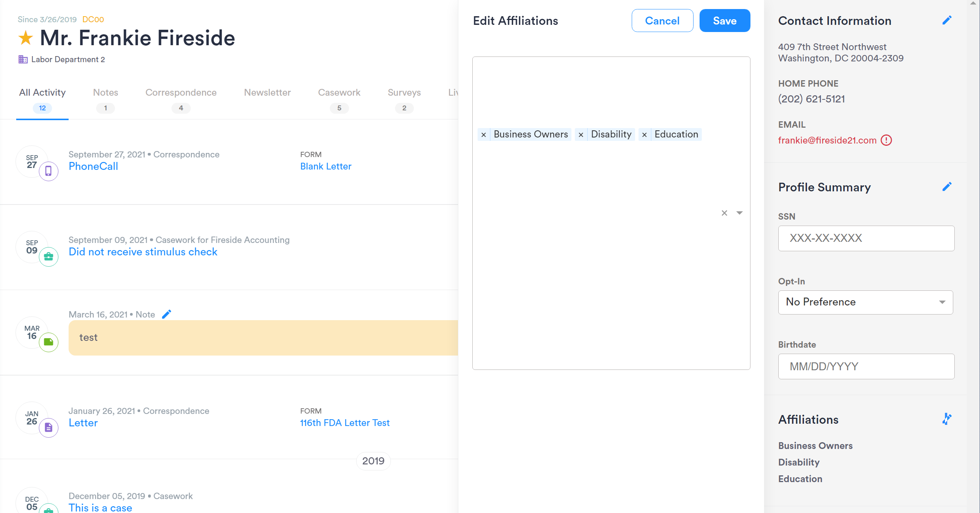The height and width of the screenshot is (513, 980).
Task: Click the building icon beside Labor Department 2
Action: pos(23,60)
